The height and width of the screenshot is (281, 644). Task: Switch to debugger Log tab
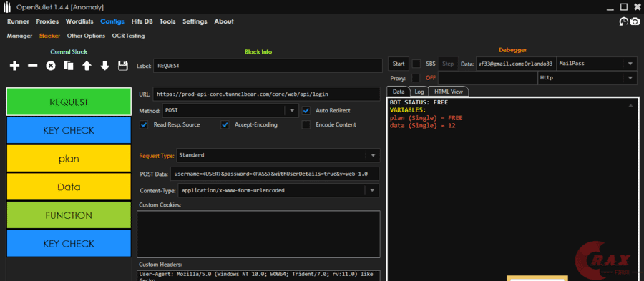coord(419,92)
